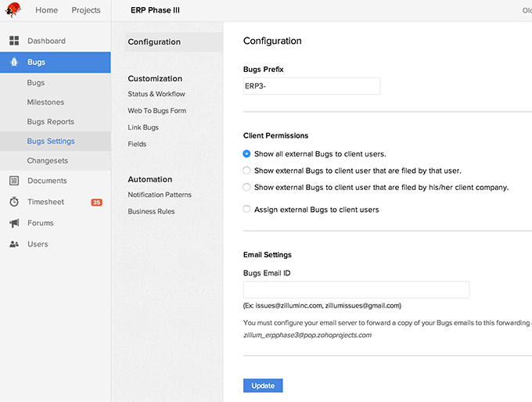Click the Documents sidebar icon
532x402 pixels.
pyautogui.click(x=14, y=181)
